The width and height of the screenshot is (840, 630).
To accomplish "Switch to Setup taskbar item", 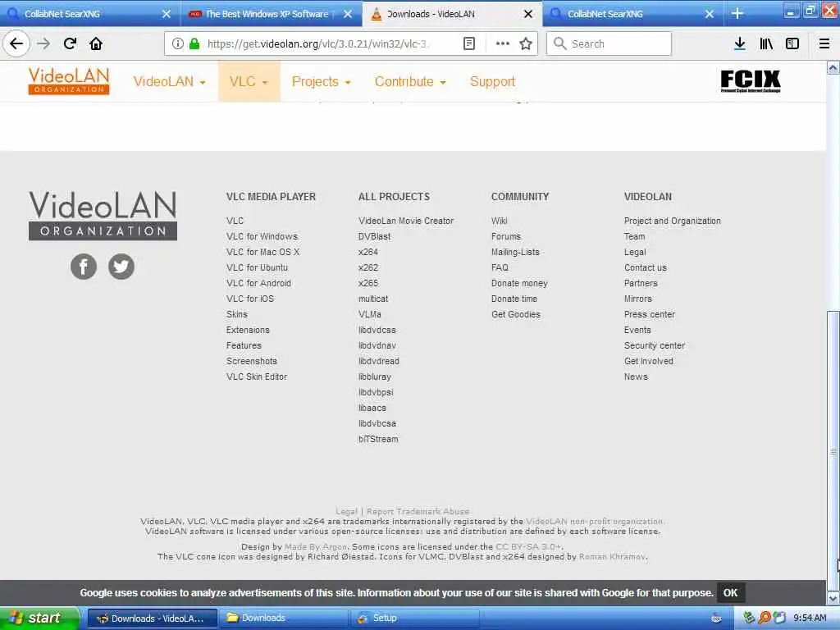I will pyautogui.click(x=414, y=619).
